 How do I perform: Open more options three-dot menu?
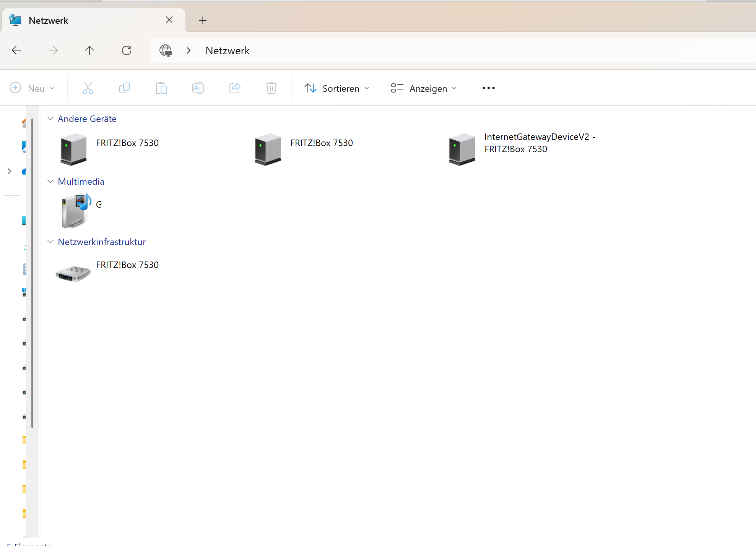coord(488,88)
